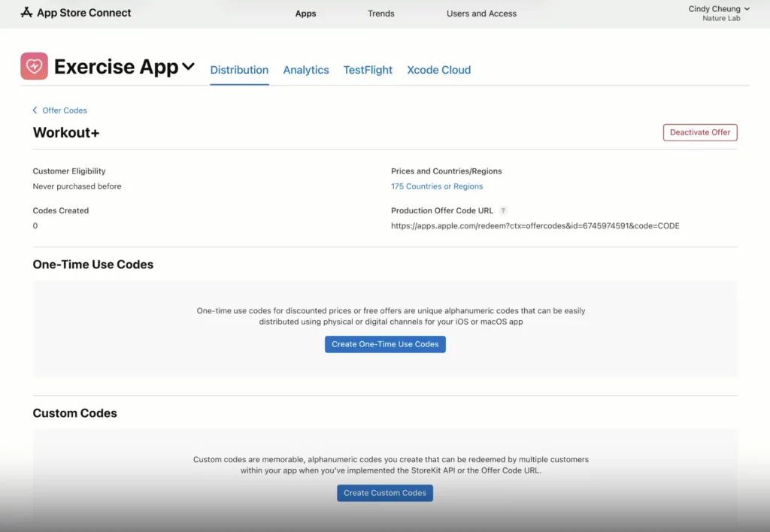Screen dimensions: 770x532
Task: Click the Exercise App title text
Action: [x=117, y=67]
